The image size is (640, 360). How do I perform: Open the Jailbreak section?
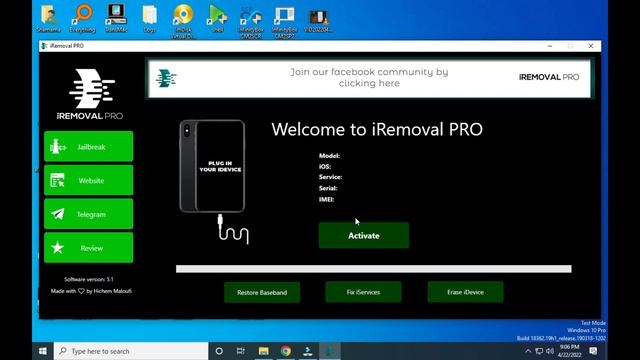tap(89, 147)
